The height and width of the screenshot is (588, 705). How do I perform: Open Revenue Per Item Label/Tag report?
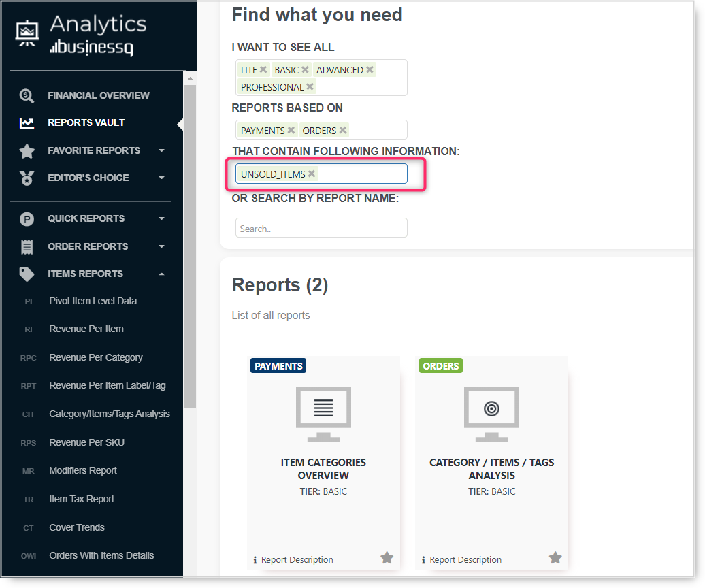(108, 386)
